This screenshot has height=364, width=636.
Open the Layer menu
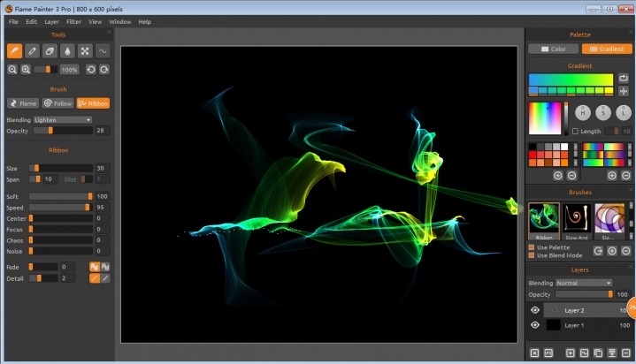[x=52, y=21]
